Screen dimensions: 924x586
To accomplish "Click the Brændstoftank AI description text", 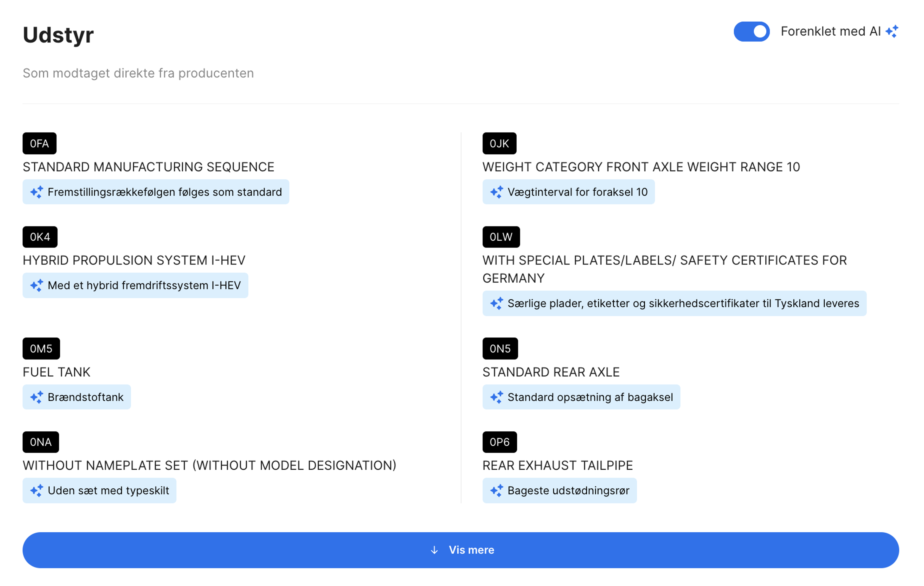I will click(x=86, y=397).
